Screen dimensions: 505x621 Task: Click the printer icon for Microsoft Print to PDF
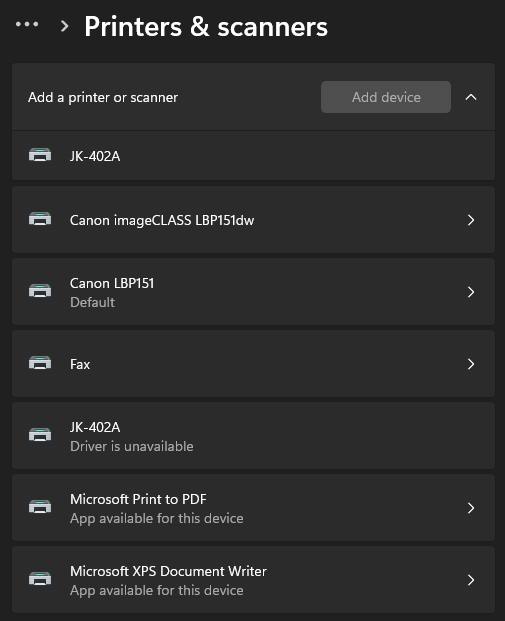click(x=40, y=507)
